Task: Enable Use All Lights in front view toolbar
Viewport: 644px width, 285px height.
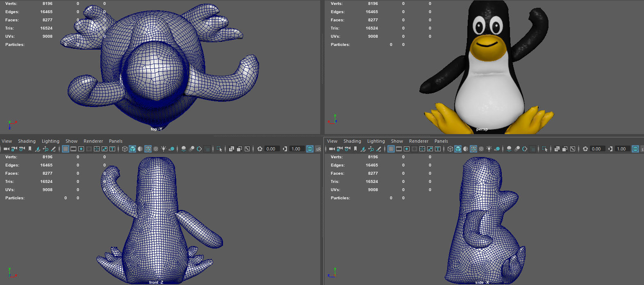Action: (164, 149)
